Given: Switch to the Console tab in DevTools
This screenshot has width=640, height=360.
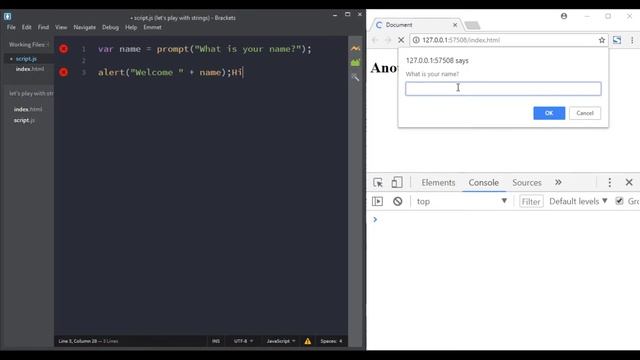Looking at the screenshot, I should tap(484, 182).
